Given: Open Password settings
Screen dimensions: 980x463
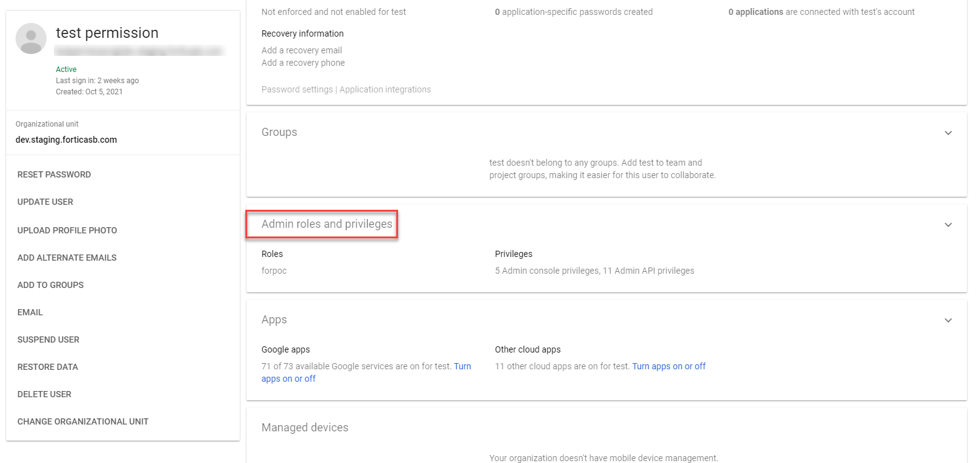Looking at the screenshot, I should pos(297,89).
